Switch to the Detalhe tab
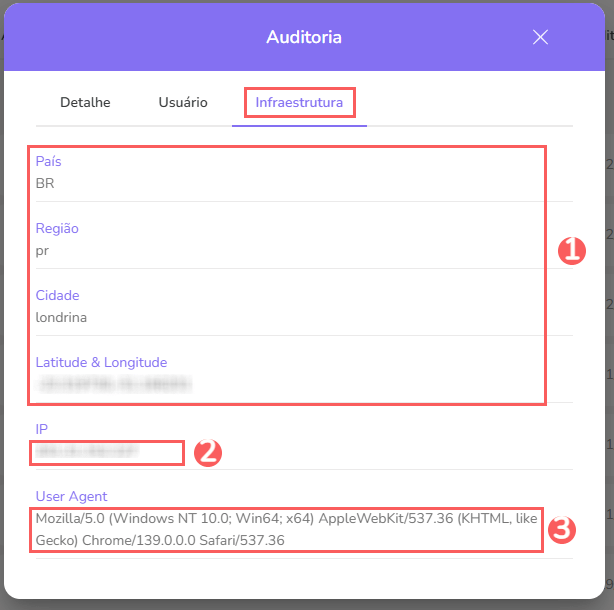614x610 pixels. (x=85, y=102)
